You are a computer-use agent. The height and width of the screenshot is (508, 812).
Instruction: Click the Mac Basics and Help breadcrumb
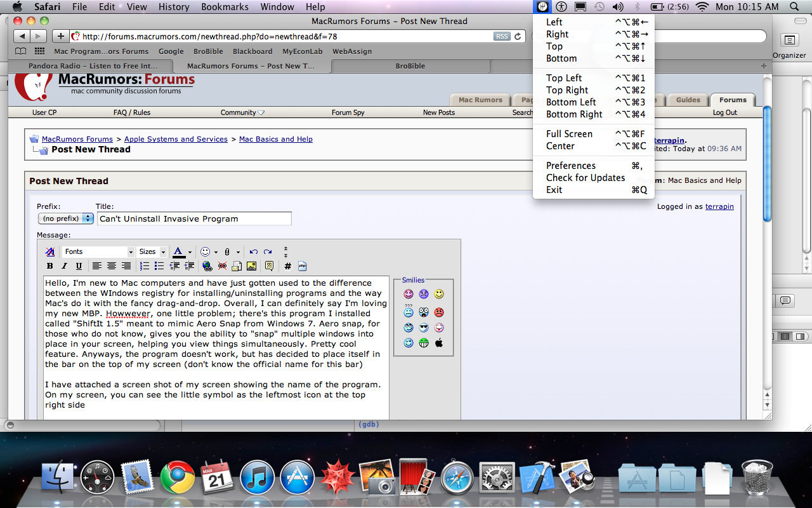click(276, 139)
